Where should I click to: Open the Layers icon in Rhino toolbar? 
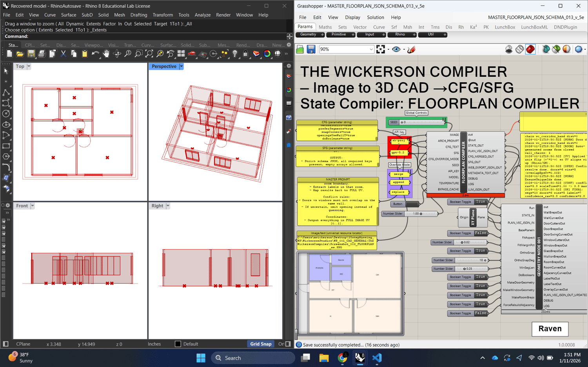point(256,54)
